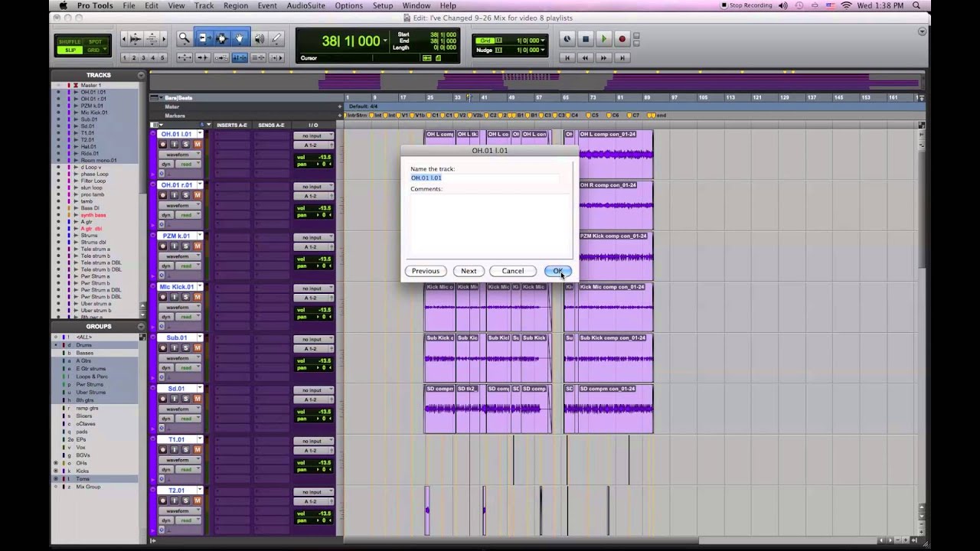
Task: Click Previous in the track name dialog
Action: click(426, 271)
